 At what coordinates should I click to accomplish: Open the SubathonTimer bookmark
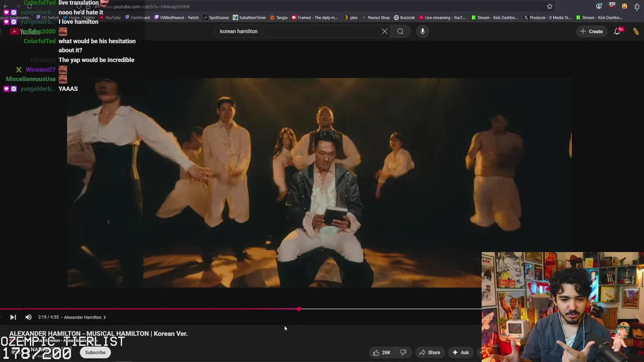(249, 18)
